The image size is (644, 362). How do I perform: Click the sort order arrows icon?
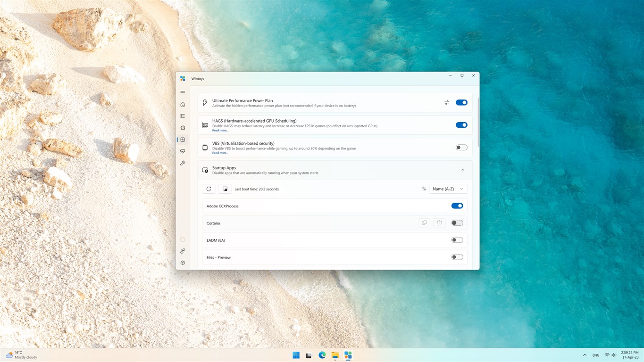coord(424,189)
